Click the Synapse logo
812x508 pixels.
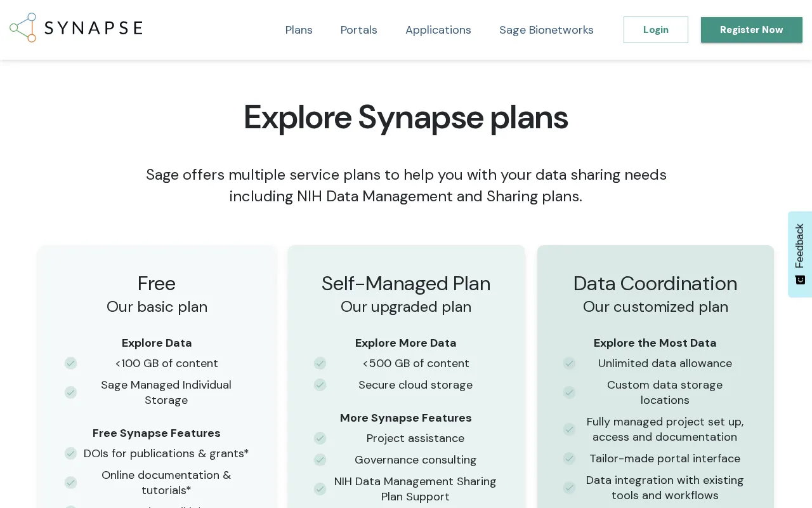76,28
